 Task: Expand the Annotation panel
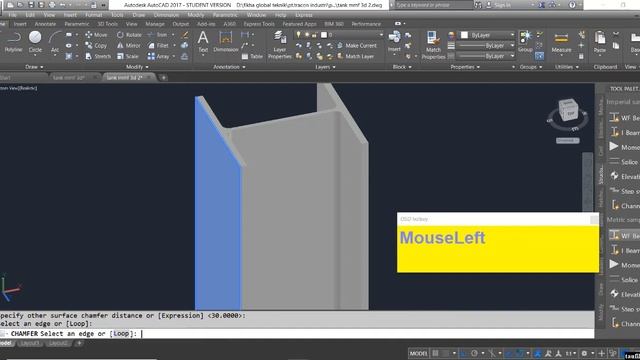(229, 67)
